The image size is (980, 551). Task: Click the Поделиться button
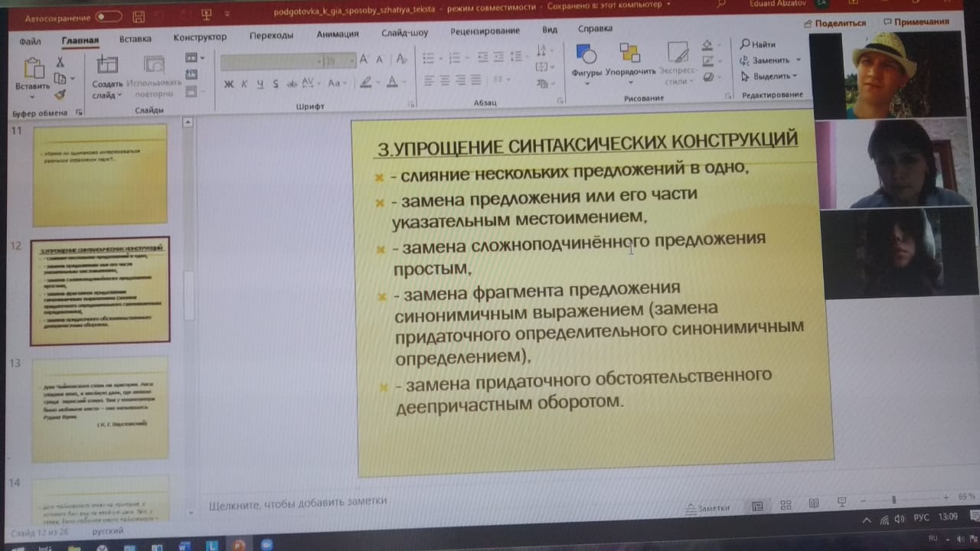point(835,24)
